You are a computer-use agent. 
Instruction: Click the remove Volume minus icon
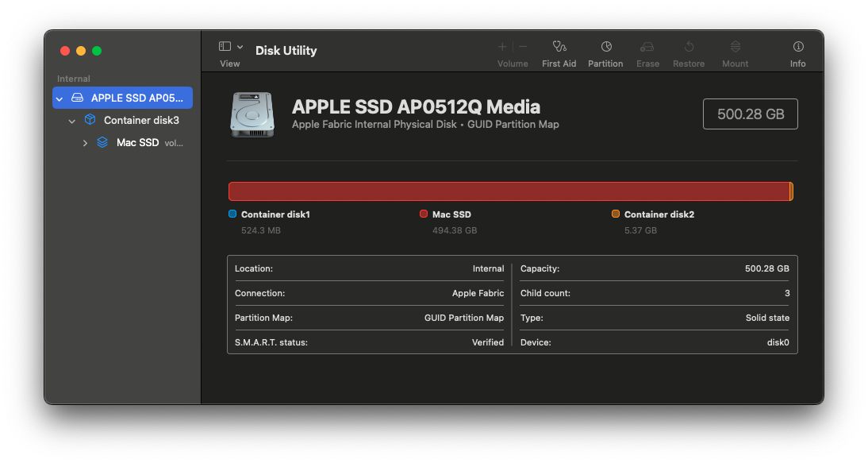(523, 47)
